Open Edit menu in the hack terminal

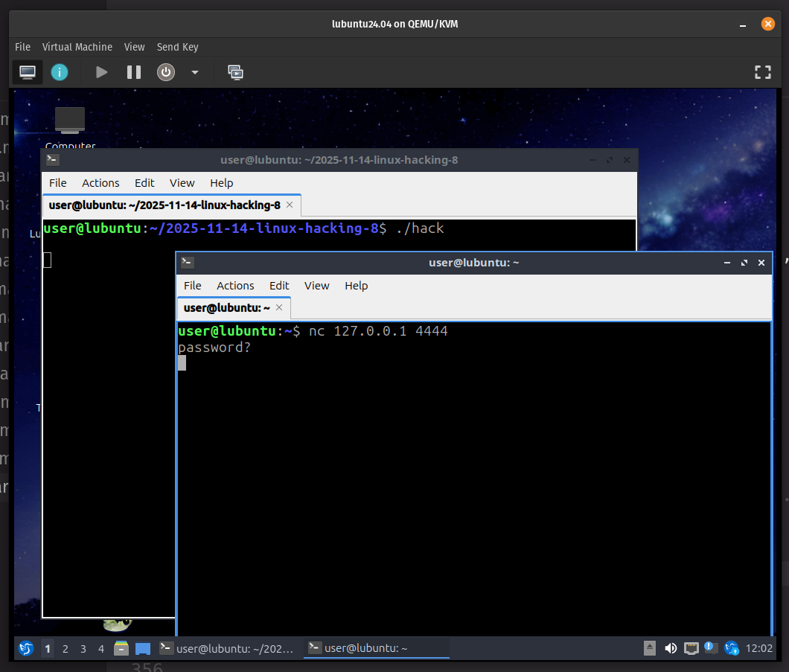(144, 183)
